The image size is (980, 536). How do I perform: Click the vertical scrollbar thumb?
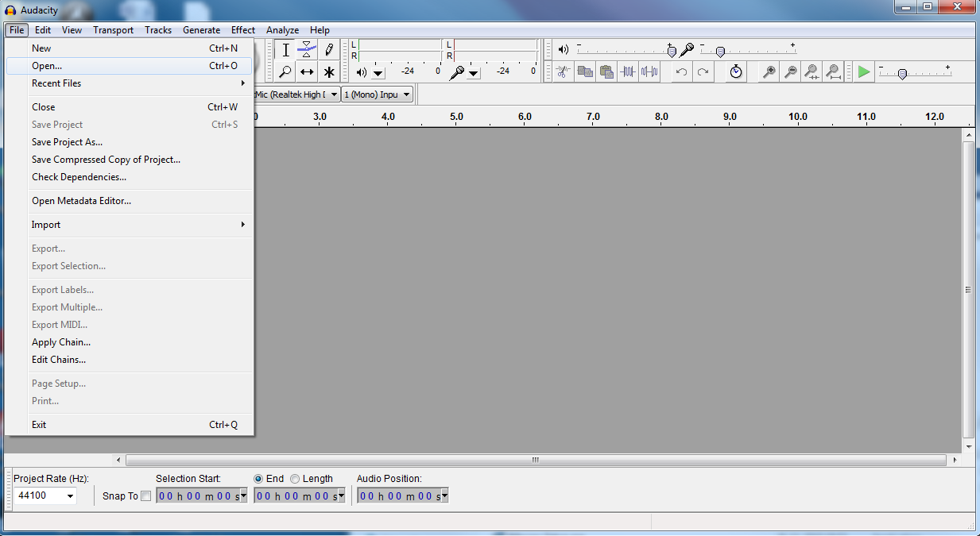[968, 290]
